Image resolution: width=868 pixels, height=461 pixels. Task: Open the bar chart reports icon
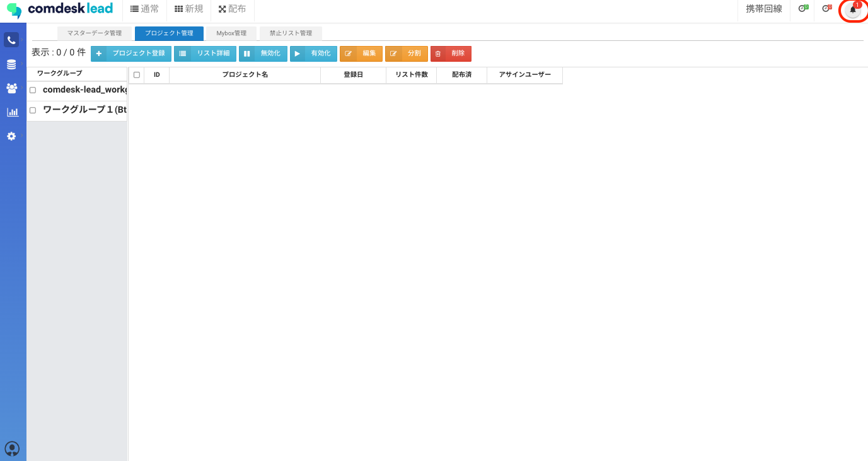(12, 112)
